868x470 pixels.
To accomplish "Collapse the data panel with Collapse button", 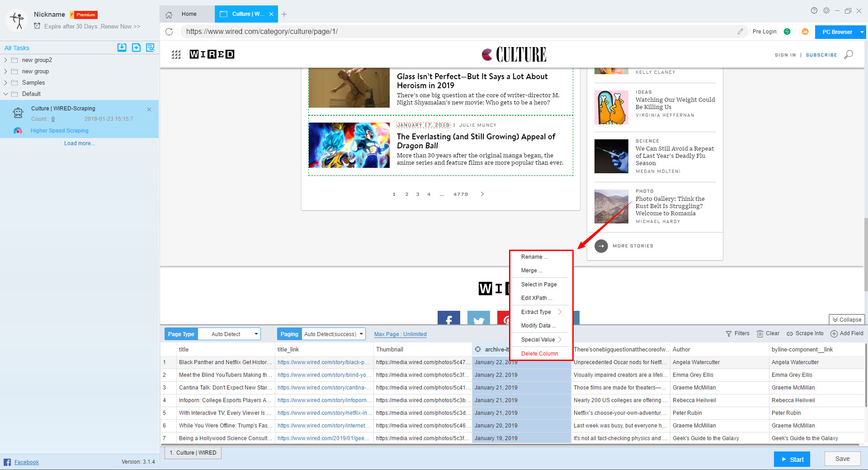I will [847, 319].
